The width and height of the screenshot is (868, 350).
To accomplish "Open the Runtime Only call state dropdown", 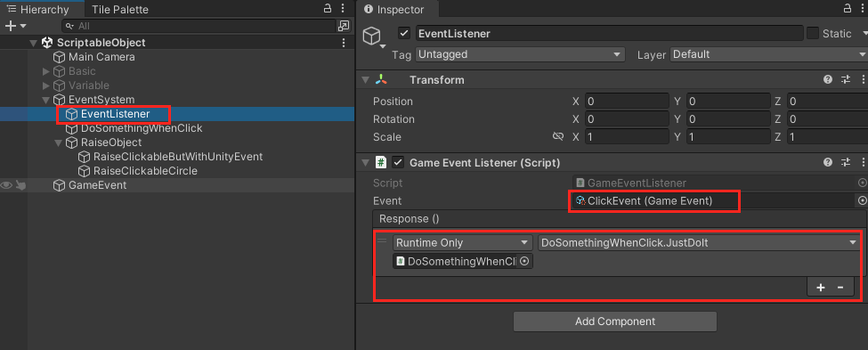I will coord(462,242).
